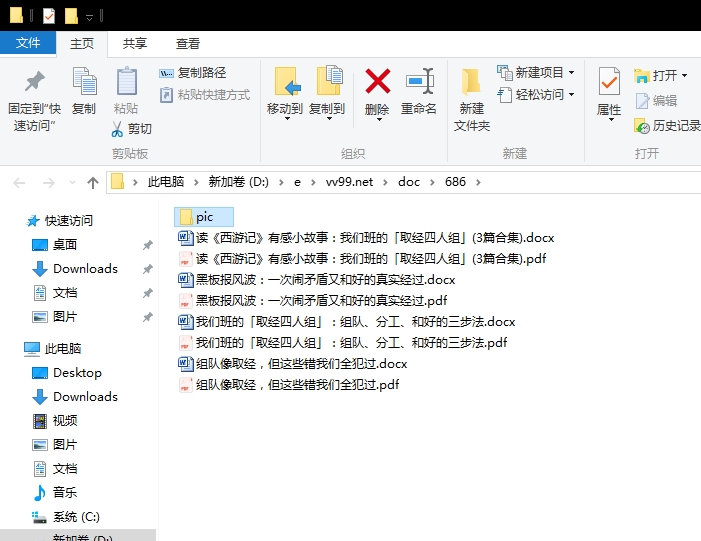701x541 pixels.
Task: Open the New item (新建项目) dropdown
Action: pyautogui.click(x=536, y=72)
